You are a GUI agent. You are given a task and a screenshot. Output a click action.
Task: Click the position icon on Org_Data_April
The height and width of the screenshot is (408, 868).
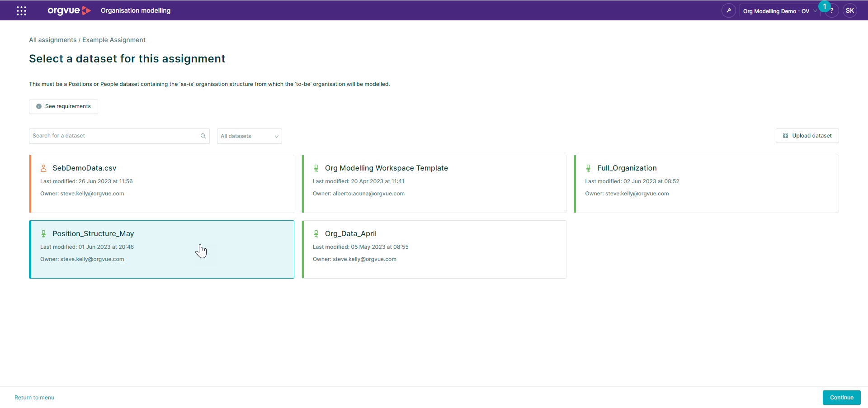[x=316, y=234]
